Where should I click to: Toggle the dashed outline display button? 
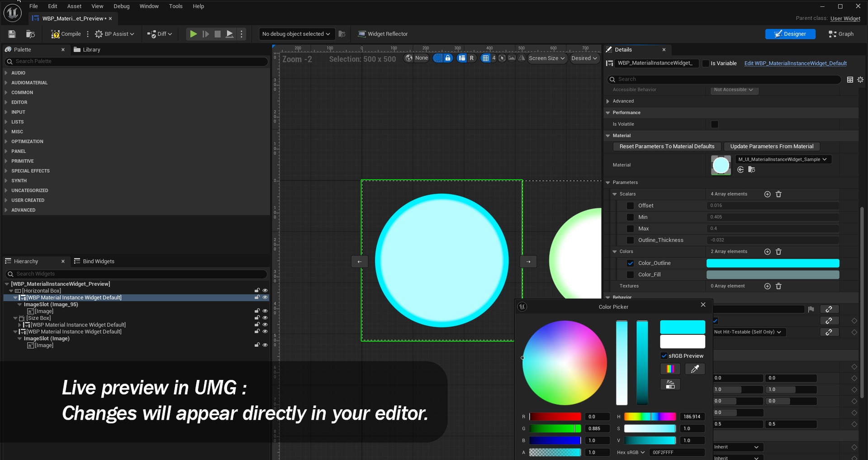tap(438, 58)
